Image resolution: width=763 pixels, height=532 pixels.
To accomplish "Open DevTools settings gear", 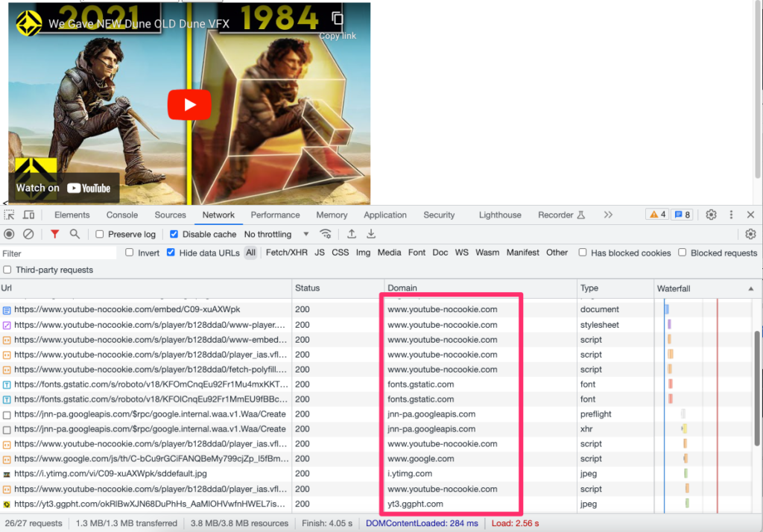I will pos(711,215).
